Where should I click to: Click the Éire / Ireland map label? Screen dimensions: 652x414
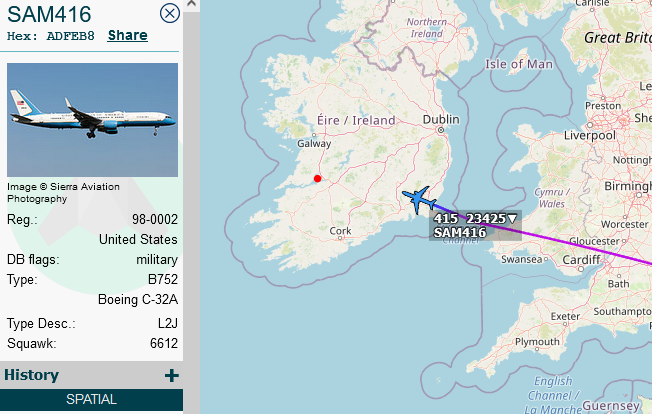[356, 121]
